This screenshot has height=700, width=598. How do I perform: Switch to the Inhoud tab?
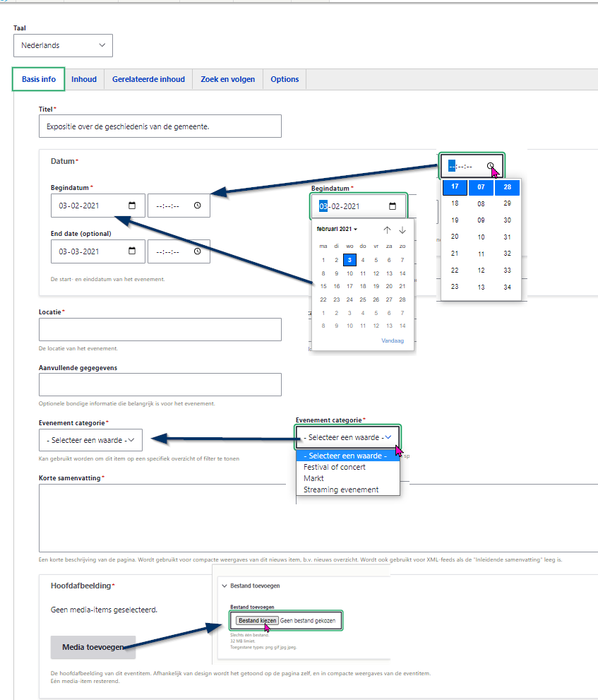[83, 79]
